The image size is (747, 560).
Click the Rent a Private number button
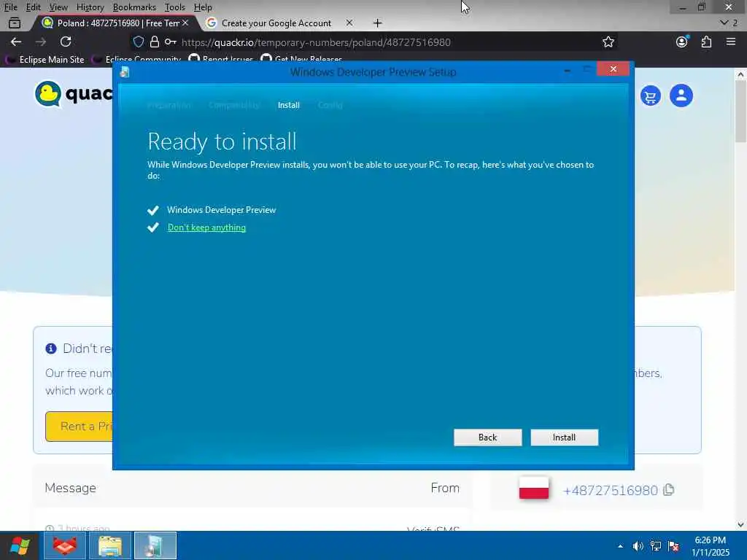(x=79, y=426)
